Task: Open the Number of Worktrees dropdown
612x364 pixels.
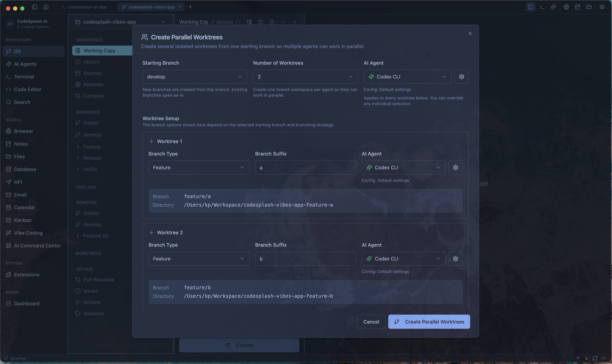Action: 305,77
